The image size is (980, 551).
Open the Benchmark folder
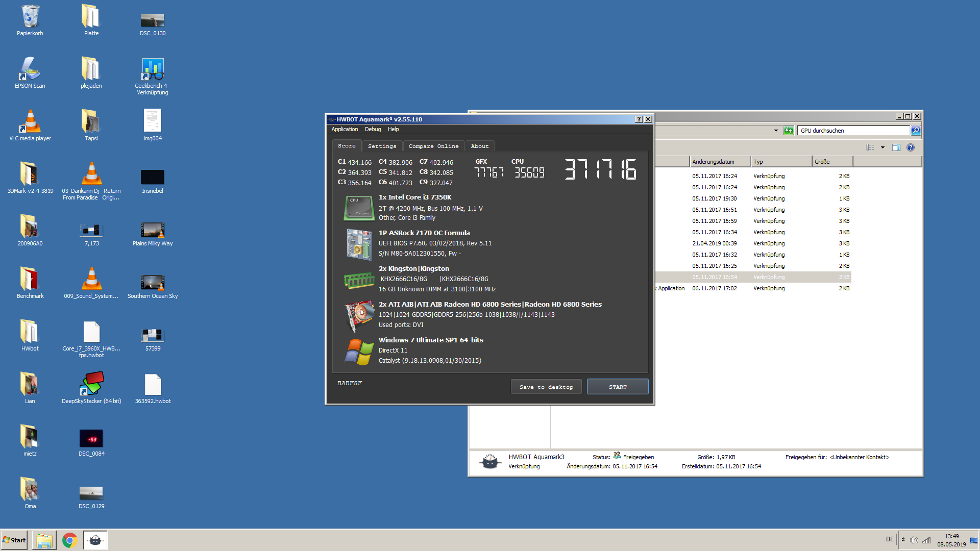click(30, 283)
